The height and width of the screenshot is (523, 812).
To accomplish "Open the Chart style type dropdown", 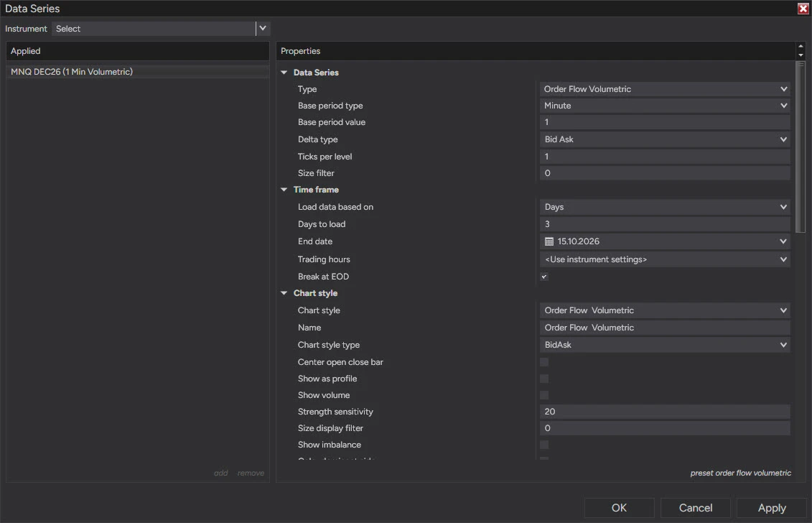I will click(x=665, y=346).
